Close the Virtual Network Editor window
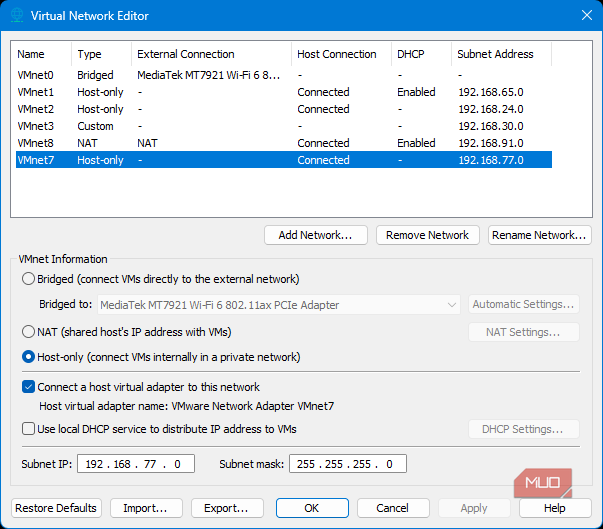The image size is (603, 529). click(x=586, y=15)
